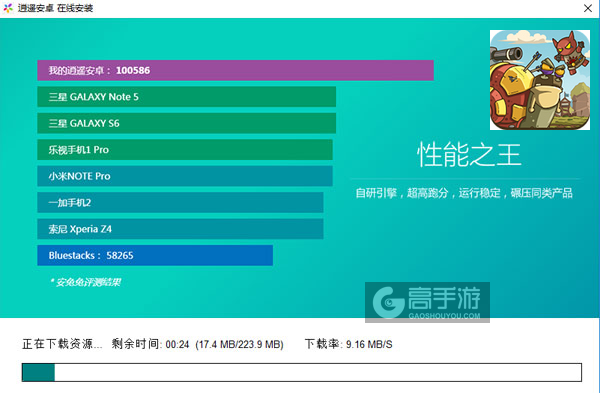The image size is (600, 393).
Task: Click the 17.4 MB/223.9 MB size text
Action: point(240,345)
